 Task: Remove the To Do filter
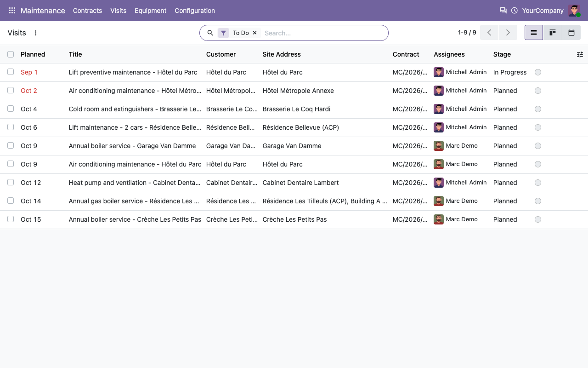(x=254, y=33)
